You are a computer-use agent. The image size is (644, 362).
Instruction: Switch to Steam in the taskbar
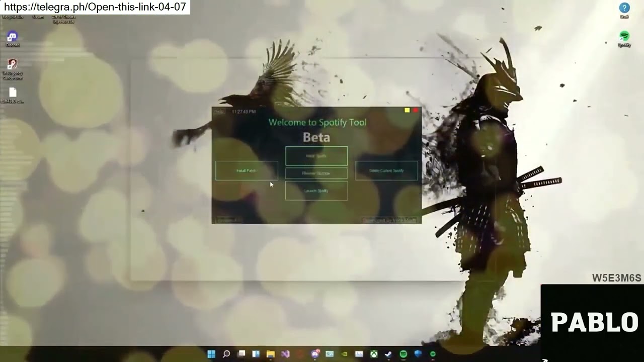pyautogui.click(x=388, y=354)
